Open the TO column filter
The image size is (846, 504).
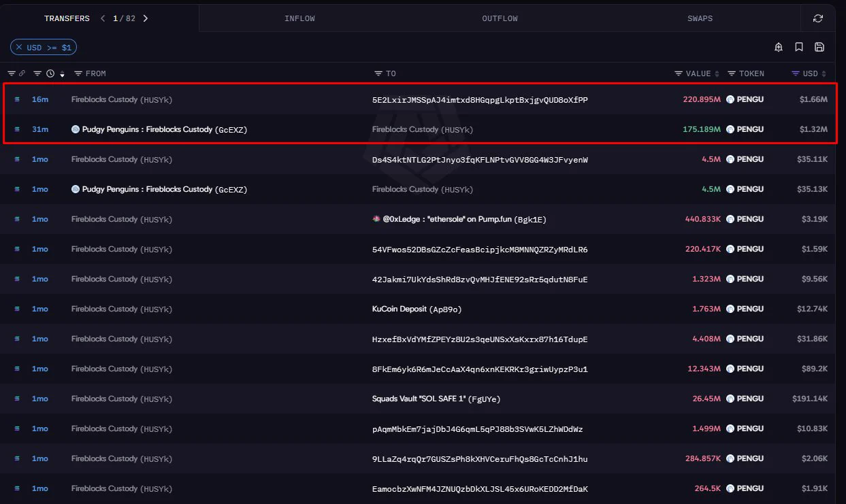tap(378, 73)
